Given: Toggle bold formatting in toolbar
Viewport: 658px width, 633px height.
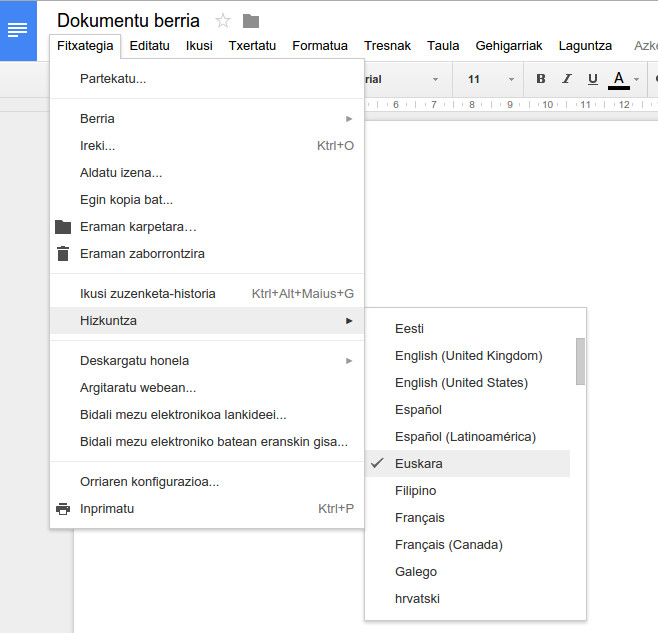Looking at the screenshot, I should tap(541, 79).
